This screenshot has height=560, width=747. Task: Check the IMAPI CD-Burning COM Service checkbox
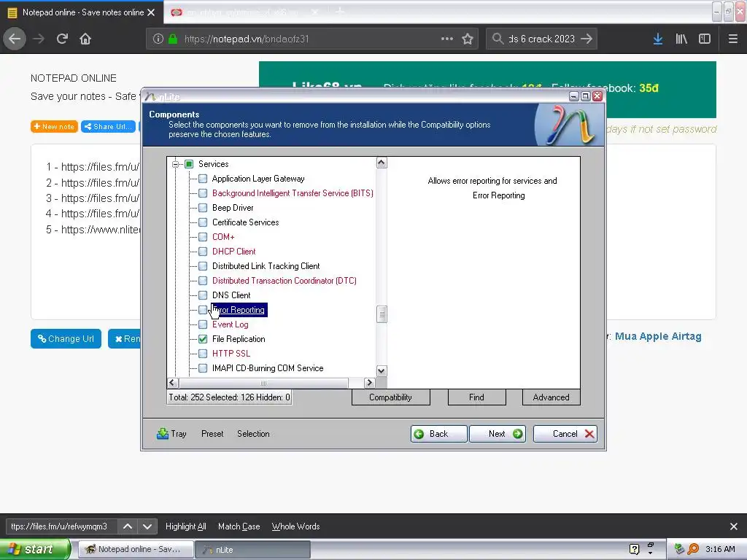point(203,368)
